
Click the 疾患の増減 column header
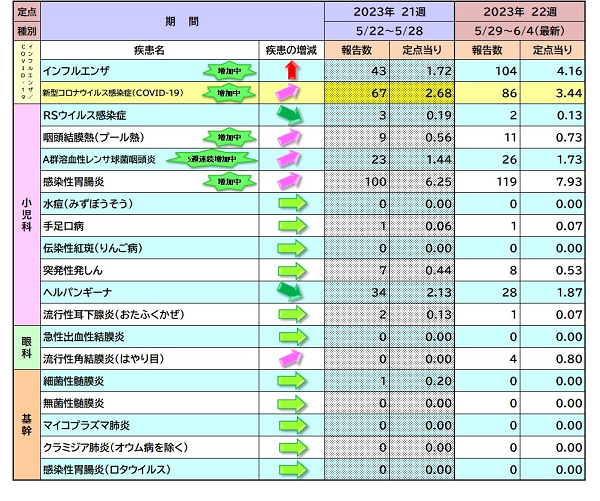tap(291, 49)
